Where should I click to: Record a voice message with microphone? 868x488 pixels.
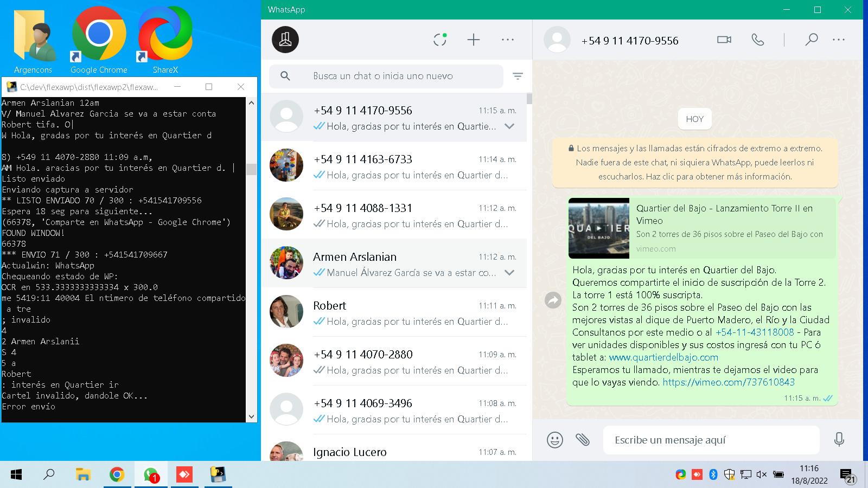pyautogui.click(x=839, y=439)
